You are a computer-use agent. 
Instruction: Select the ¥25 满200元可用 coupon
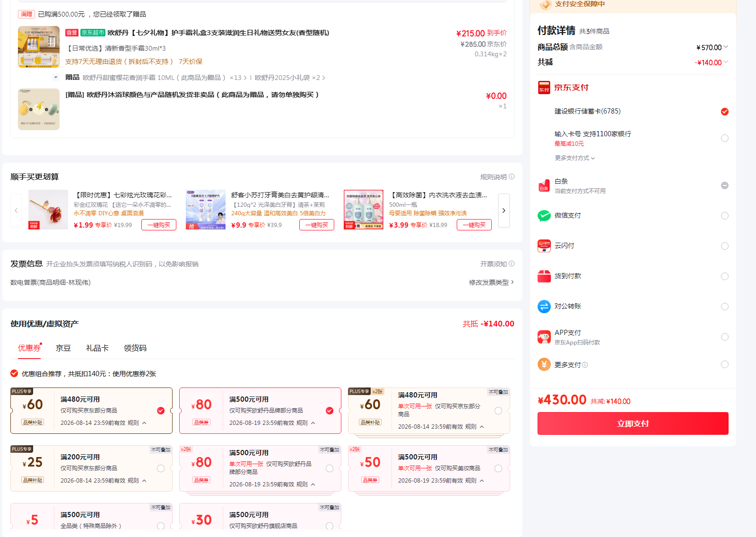coord(161,468)
